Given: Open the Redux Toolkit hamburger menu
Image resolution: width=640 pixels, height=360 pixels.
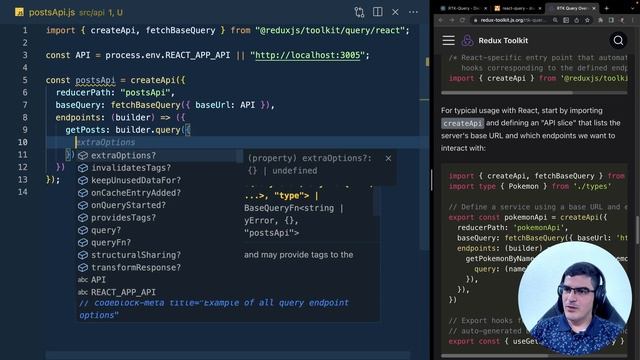Looking at the screenshot, I should coord(448,40).
